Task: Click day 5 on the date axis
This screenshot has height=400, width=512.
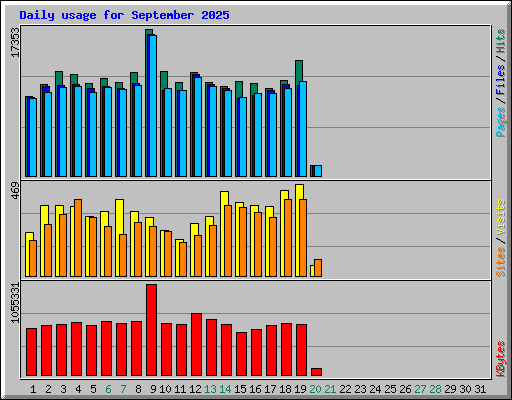Action: pyautogui.click(x=93, y=389)
